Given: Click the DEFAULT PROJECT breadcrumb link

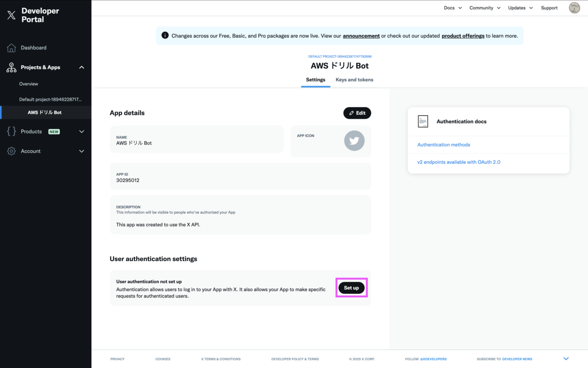Looking at the screenshot, I should (340, 56).
